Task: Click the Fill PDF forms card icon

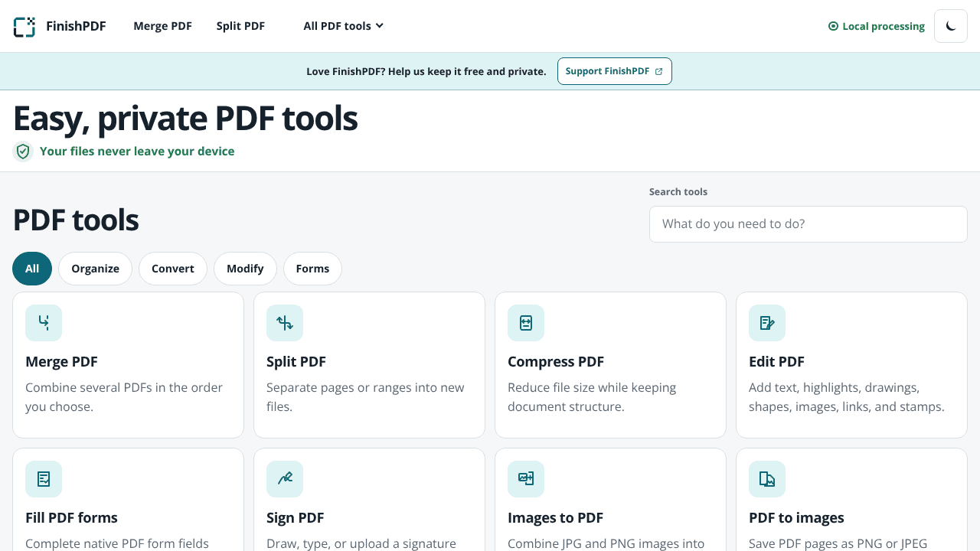Action: 44,479
